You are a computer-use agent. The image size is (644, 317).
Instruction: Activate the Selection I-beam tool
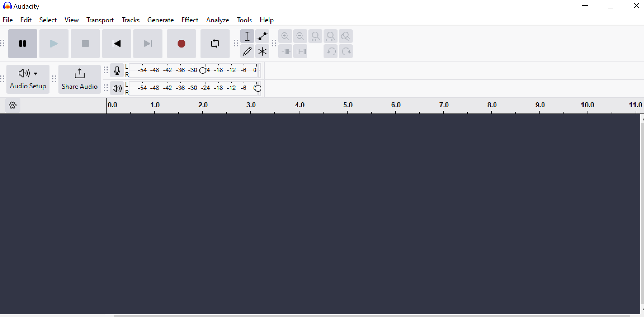[247, 36]
